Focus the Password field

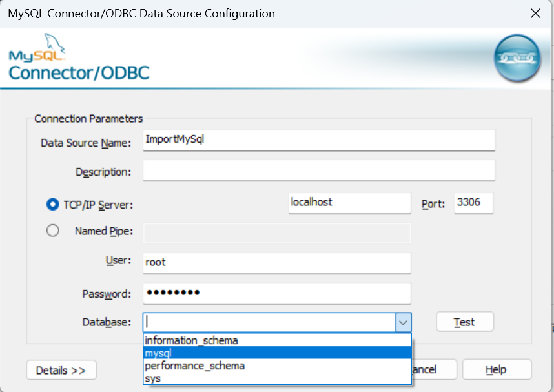tap(277, 293)
